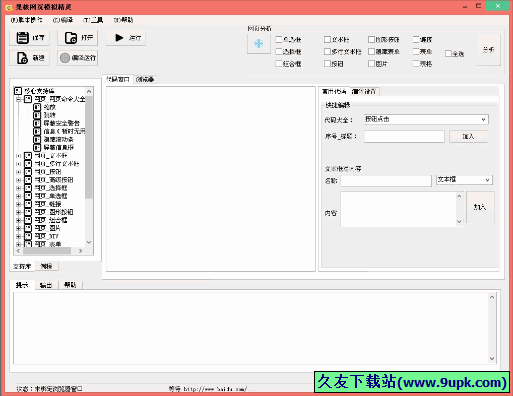The height and width of the screenshot is (396, 513).
Task: Switch to the 帮助 tab in bottom panel
Action: [70, 285]
